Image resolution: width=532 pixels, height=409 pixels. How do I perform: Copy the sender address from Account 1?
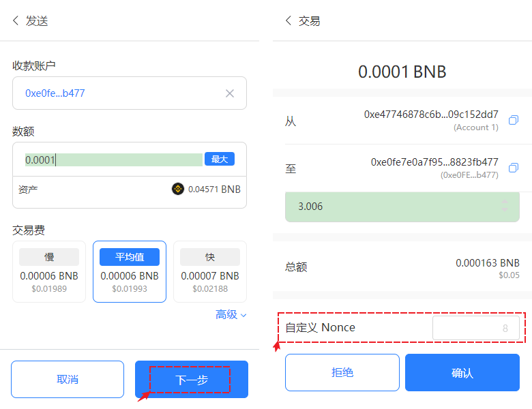pyautogui.click(x=514, y=120)
